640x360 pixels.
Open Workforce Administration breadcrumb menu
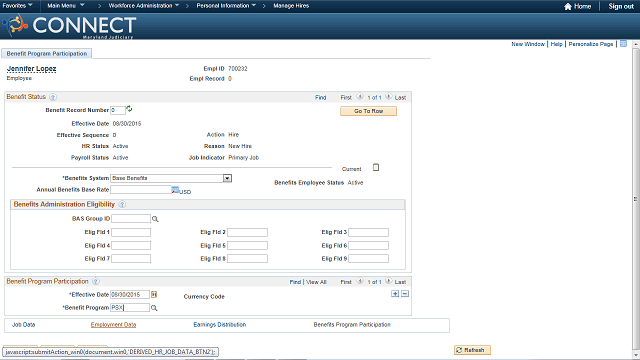[144, 6]
